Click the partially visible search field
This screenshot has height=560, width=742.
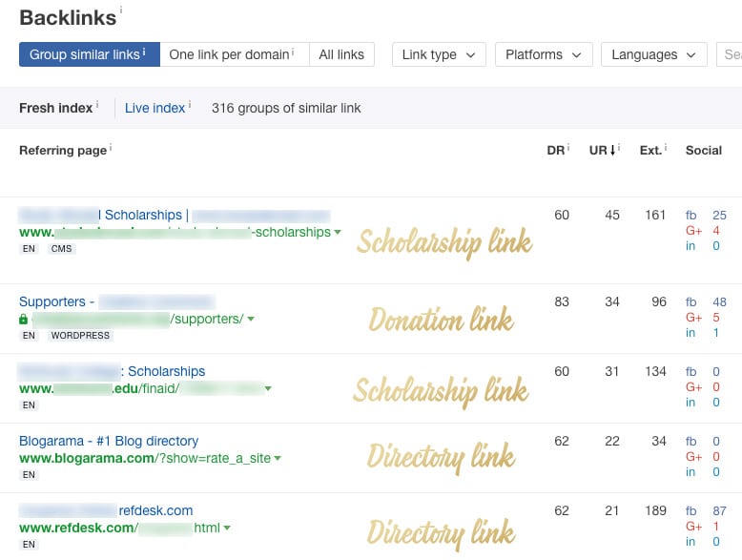730,54
